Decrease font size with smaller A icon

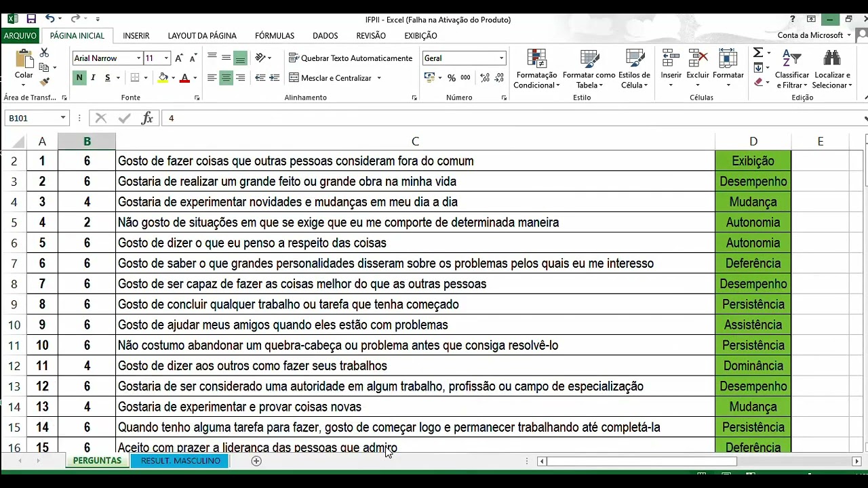193,58
